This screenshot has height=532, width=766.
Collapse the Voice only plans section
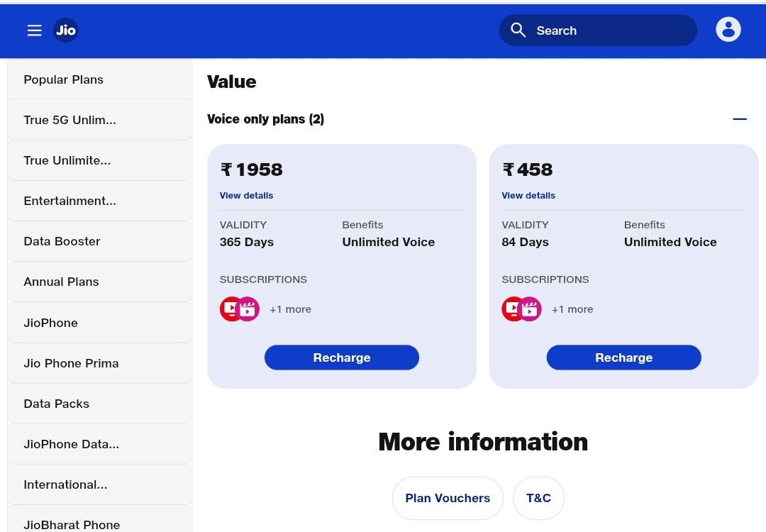739,119
